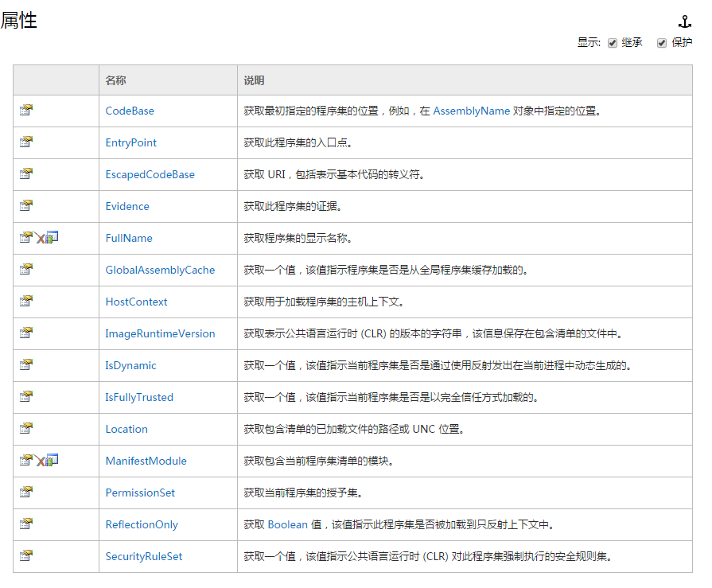The height and width of the screenshot is (588, 712).
Task: Click the property icon in GlobalAssemblyCache row
Action: 26,269
